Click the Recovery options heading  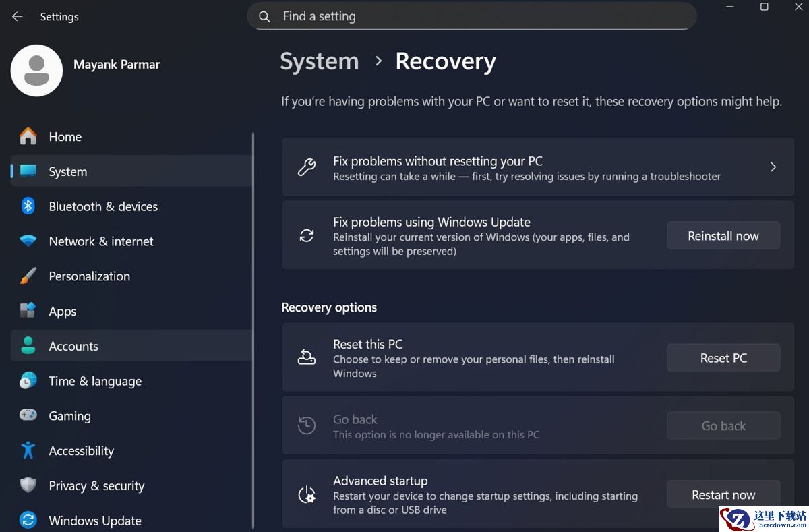329,307
